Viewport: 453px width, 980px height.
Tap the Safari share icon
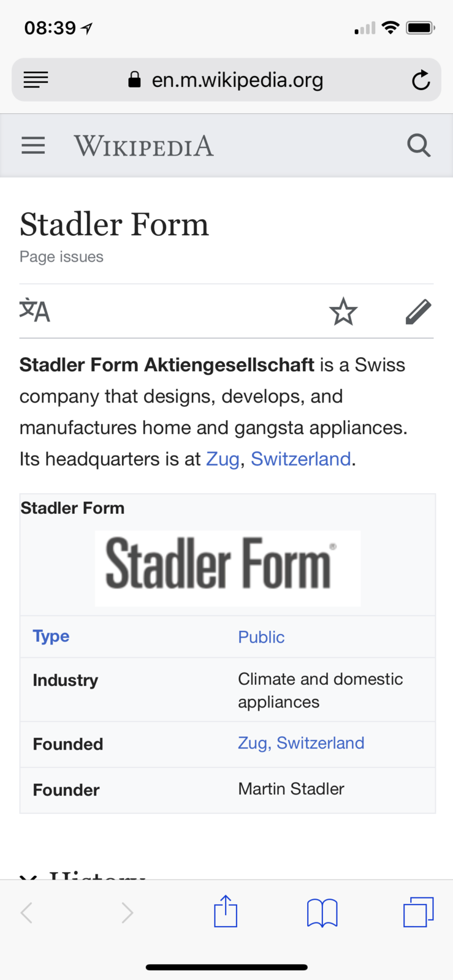[x=226, y=911]
